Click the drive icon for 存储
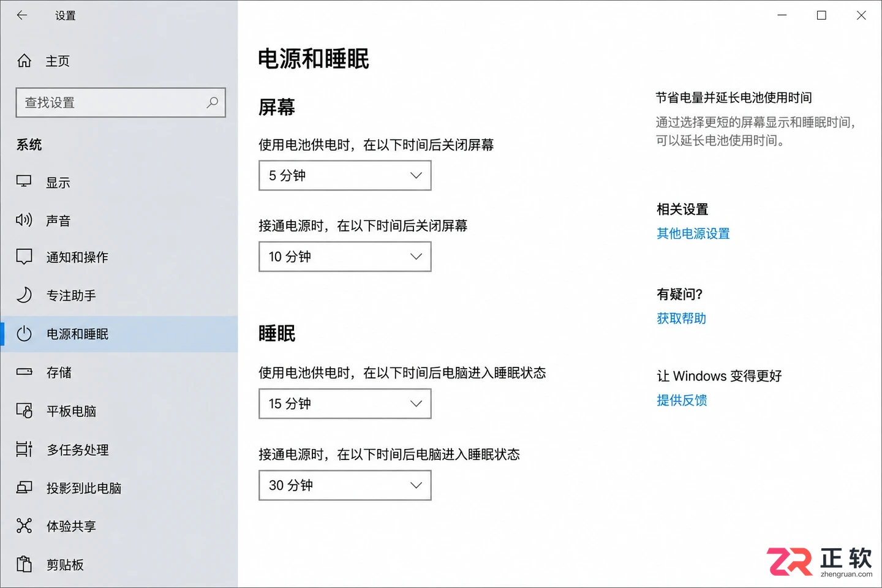882x588 pixels. pos(24,372)
